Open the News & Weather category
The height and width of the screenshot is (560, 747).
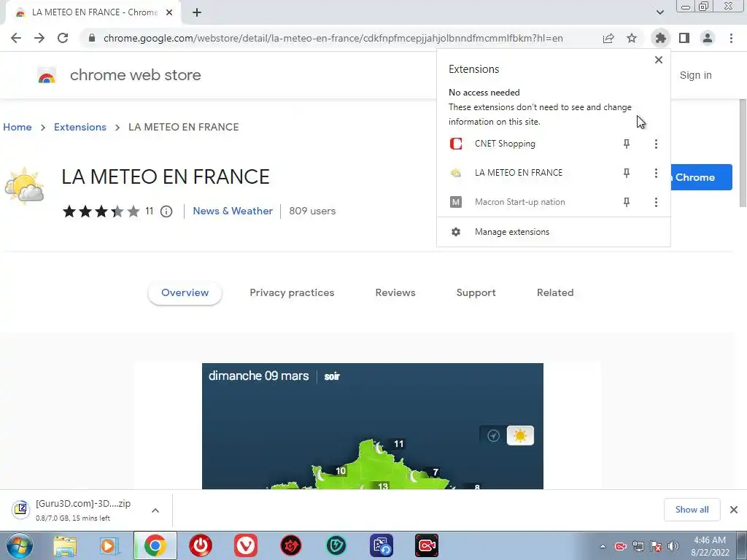tap(233, 211)
